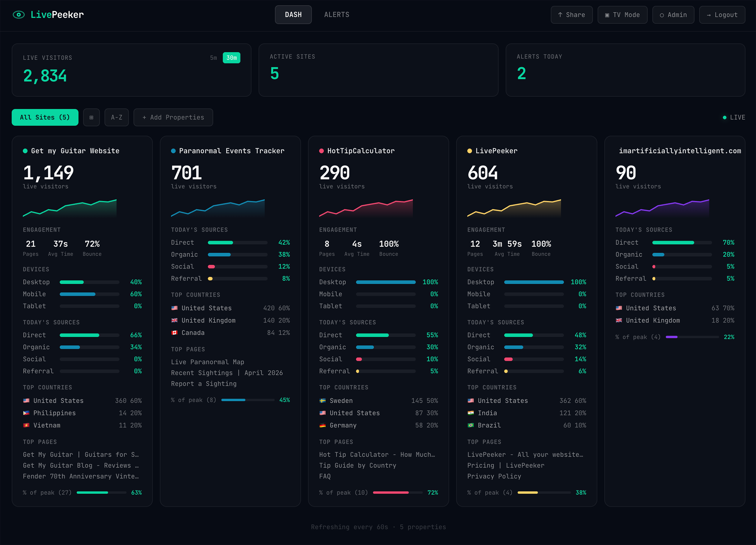
Task: Open the DASH tab
Action: click(293, 15)
